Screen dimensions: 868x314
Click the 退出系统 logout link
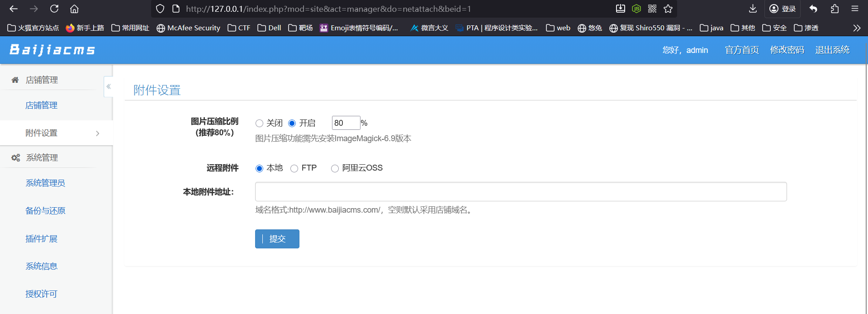pyautogui.click(x=832, y=50)
